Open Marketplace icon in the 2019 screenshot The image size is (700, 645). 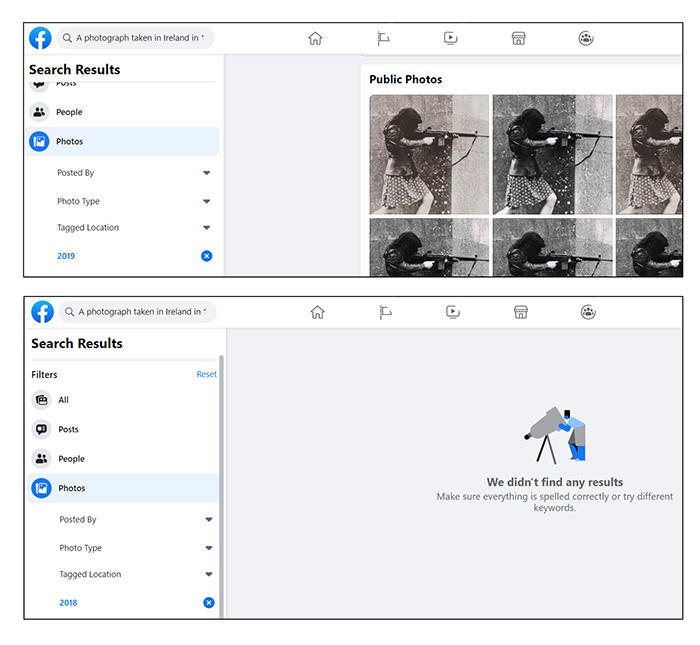518,38
